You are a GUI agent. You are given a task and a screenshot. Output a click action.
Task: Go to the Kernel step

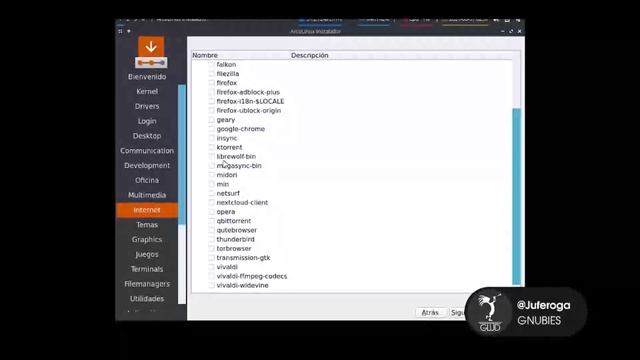[147, 91]
